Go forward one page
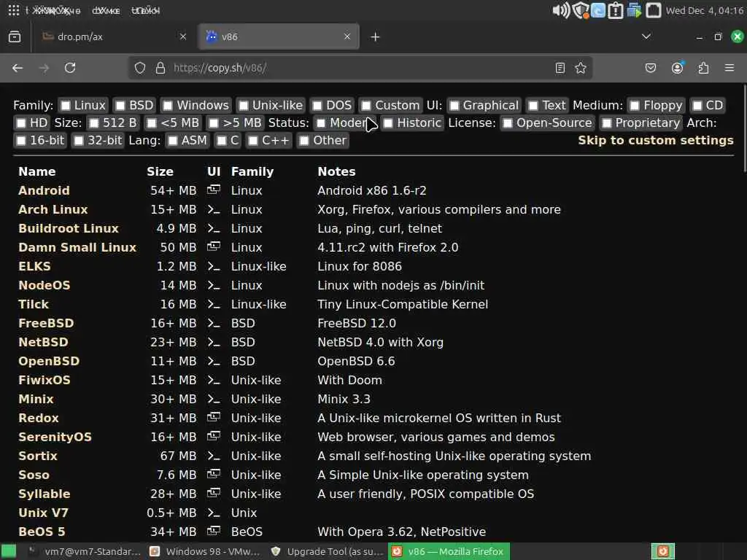 click(44, 68)
